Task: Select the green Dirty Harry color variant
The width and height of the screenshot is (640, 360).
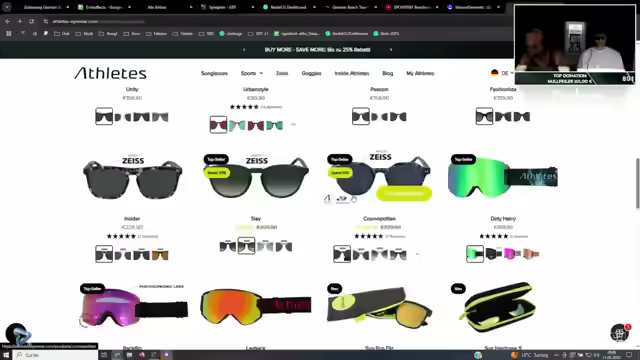Action: pyautogui.click(x=475, y=254)
